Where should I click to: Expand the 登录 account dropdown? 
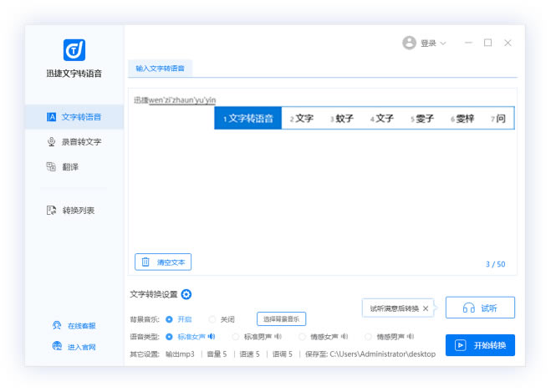(442, 43)
